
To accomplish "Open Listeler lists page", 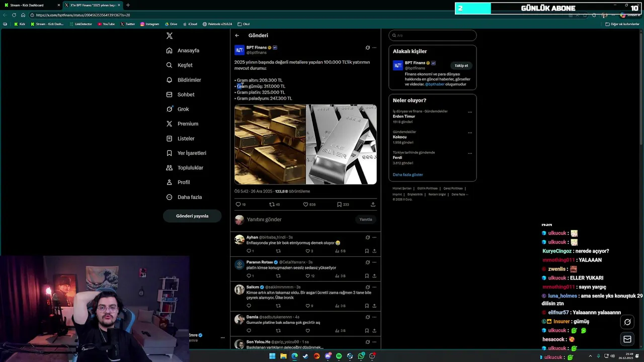I will (180, 138).
